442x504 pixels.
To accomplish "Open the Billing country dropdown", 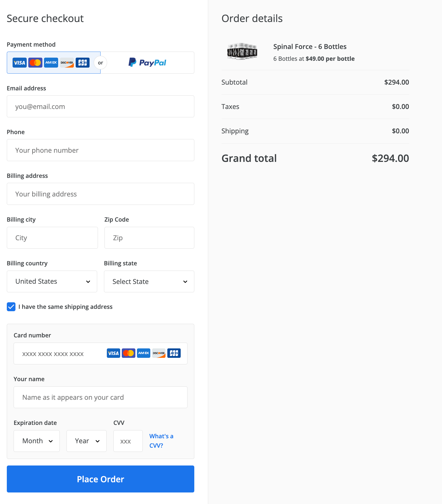I will pos(52,282).
